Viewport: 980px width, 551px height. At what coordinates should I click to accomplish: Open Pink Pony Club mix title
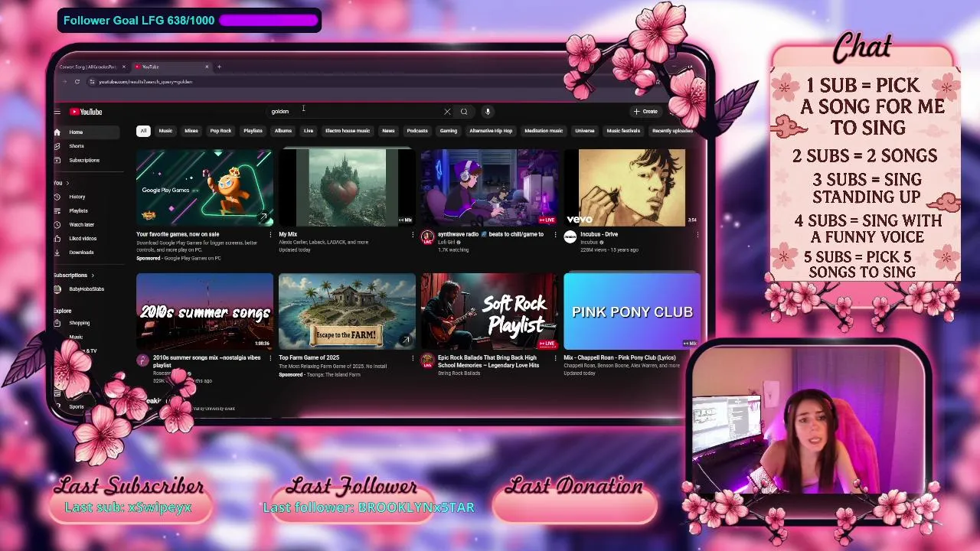[619, 357]
